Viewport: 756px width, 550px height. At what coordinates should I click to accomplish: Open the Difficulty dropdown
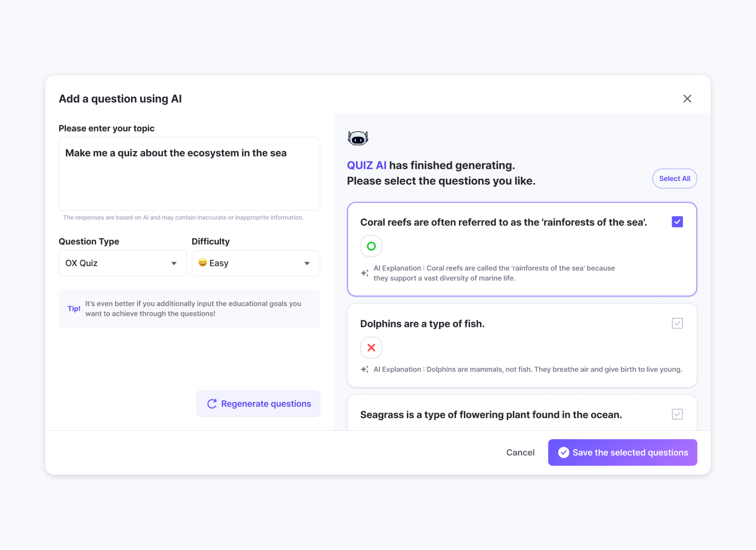click(255, 263)
